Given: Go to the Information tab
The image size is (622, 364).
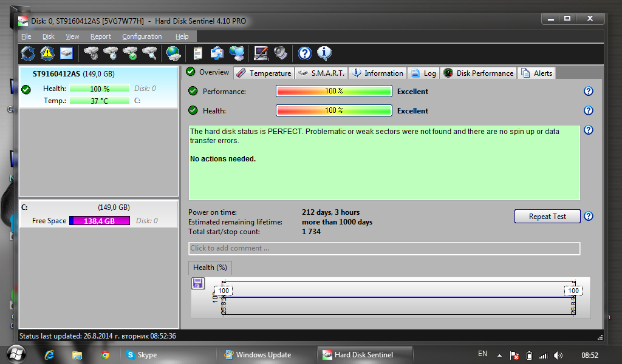Looking at the screenshot, I should (378, 73).
